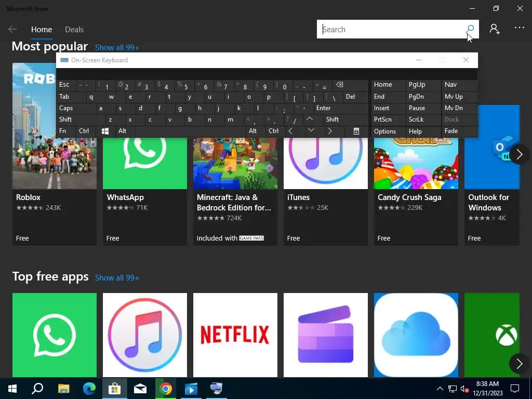
Task: Open the Clipchamp icon in Top free apps
Action: pyautogui.click(x=326, y=335)
